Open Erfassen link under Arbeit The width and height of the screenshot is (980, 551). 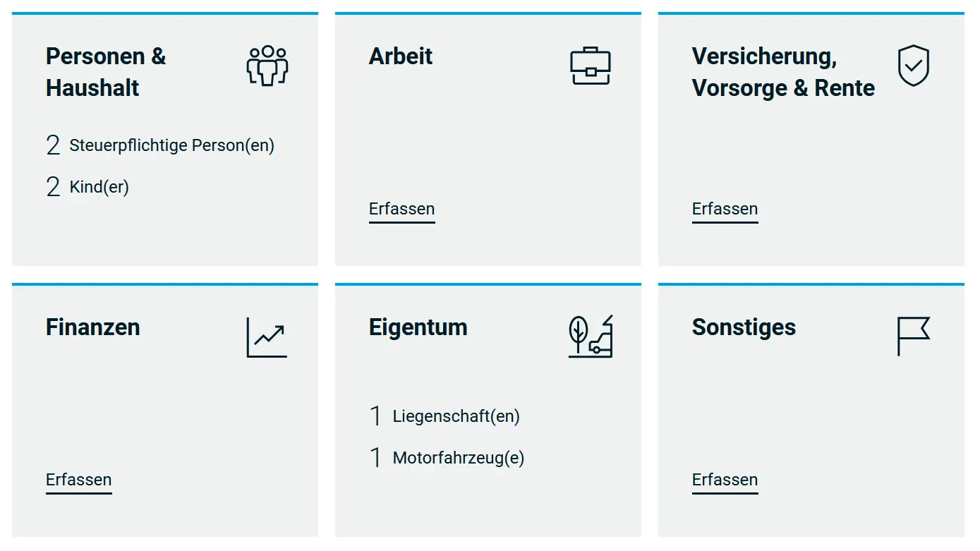[401, 209]
